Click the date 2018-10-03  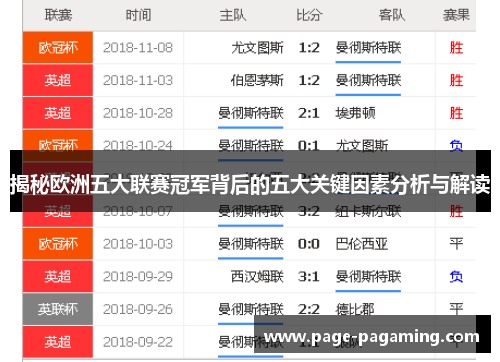point(138,244)
